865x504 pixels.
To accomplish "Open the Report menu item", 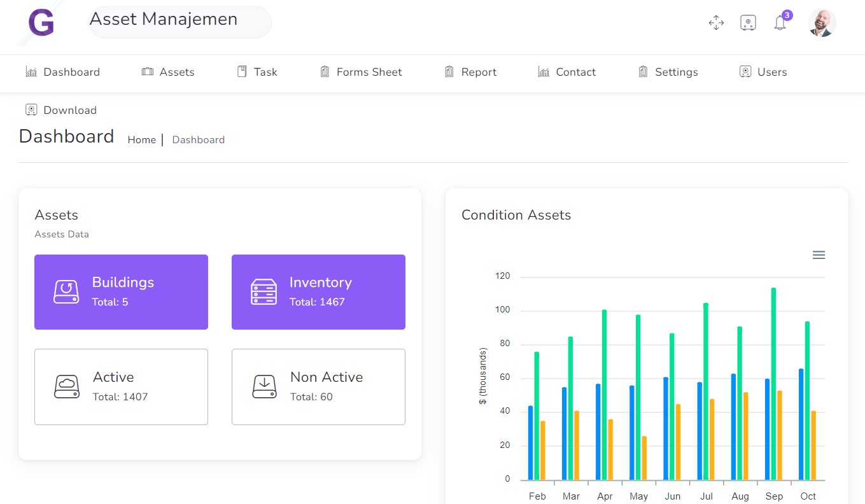I will pyautogui.click(x=470, y=72).
